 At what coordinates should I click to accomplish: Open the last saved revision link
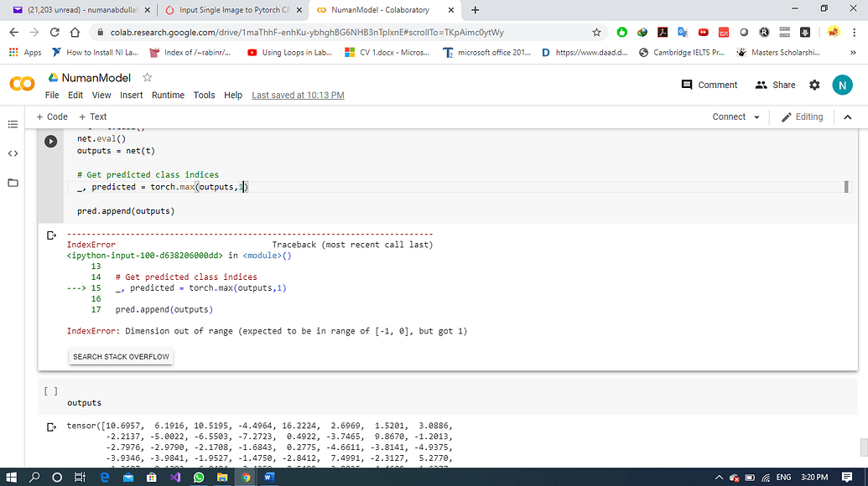298,96
